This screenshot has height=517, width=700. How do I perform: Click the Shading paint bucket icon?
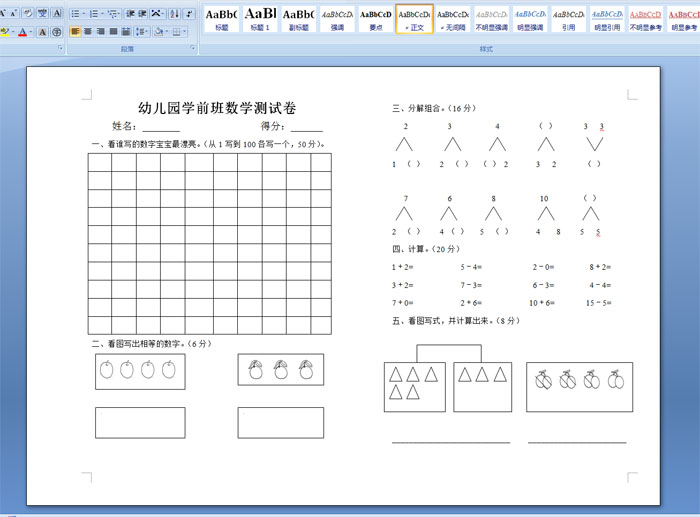tap(159, 32)
